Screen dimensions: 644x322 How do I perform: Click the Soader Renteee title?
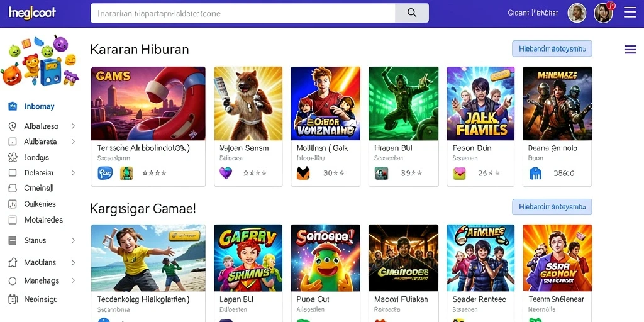click(479, 299)
